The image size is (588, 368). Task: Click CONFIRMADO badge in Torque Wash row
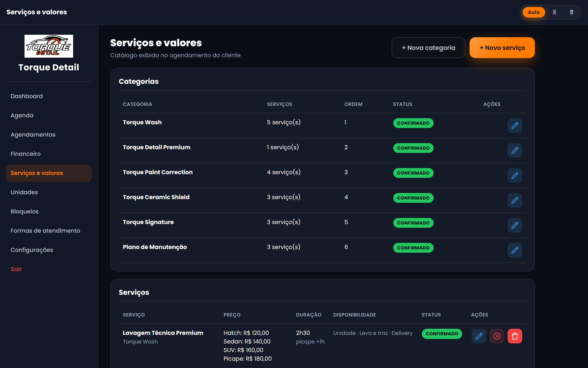click(413, 123)
